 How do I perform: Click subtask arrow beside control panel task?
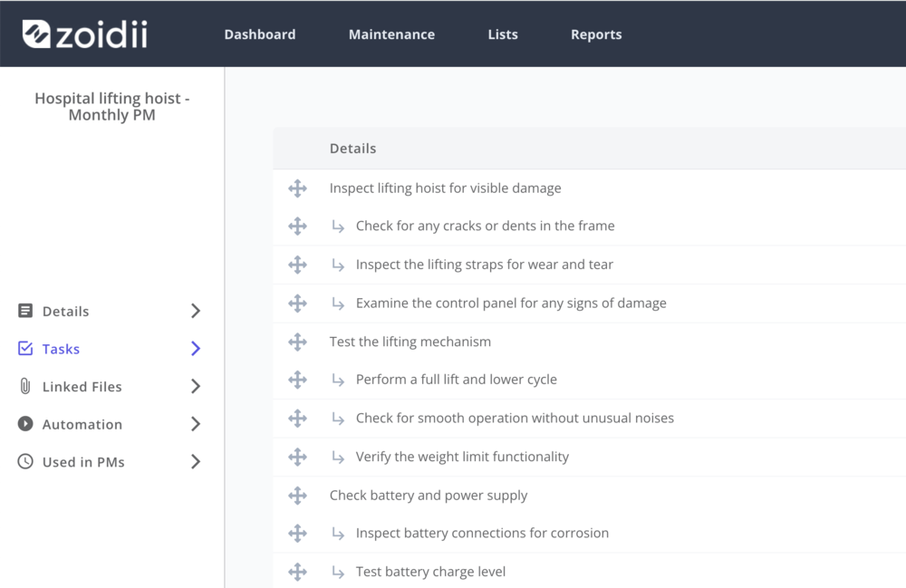[x=338, y=304]
